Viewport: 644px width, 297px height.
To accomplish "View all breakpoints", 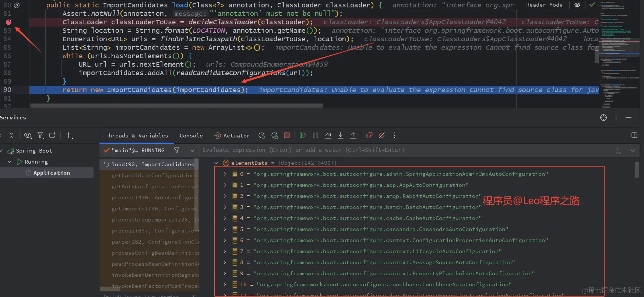I will (369, 135).
